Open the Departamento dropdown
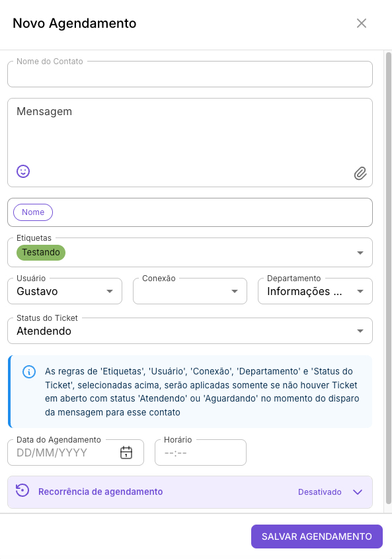Image resolution: width=392 pixels, height=559 pixels. (x=361, y=291)
